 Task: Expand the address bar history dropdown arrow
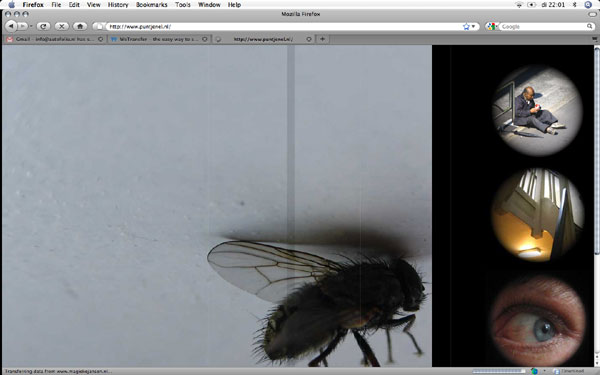474,26
